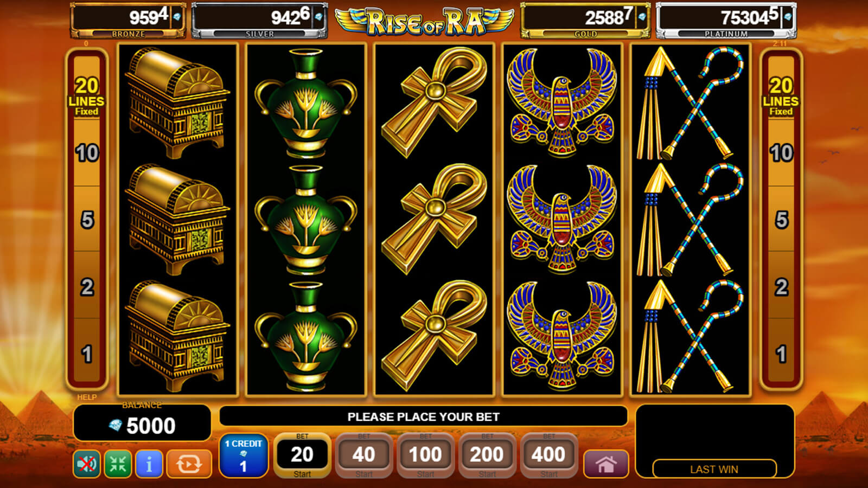Choose the bet 400 start button
868x488 pixels.
tap(549, 455)
